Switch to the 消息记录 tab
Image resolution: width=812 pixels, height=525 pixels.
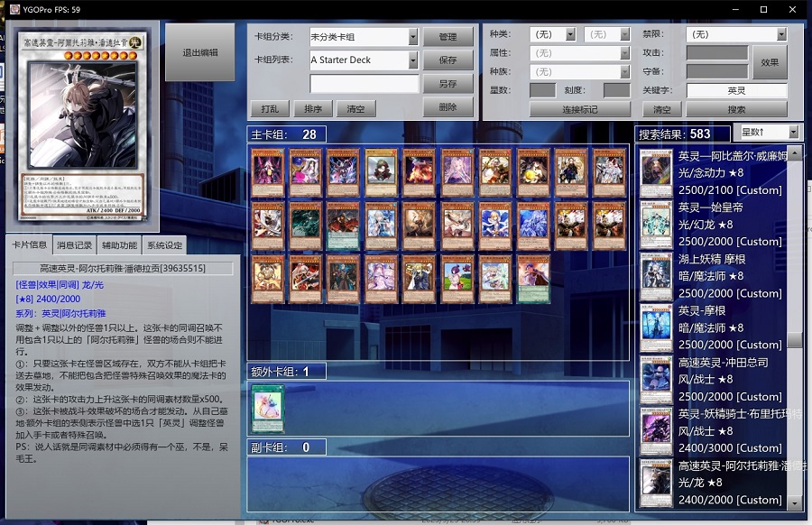click(x=74, y=245)
